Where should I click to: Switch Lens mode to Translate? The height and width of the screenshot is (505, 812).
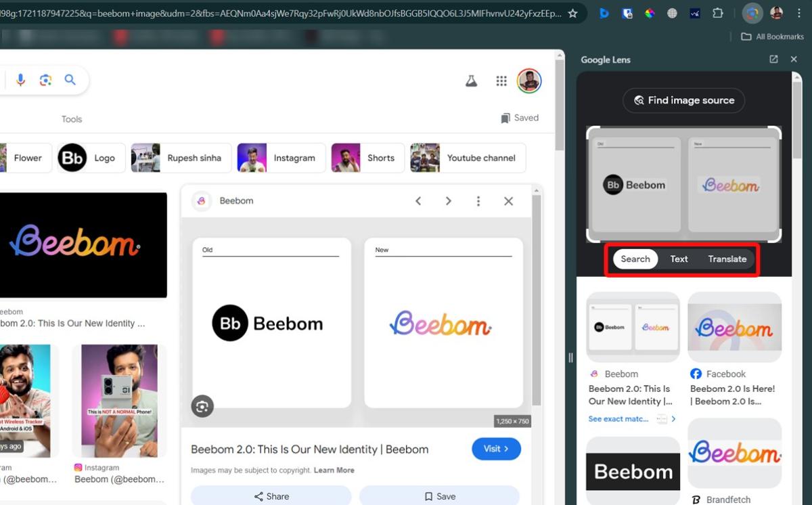(727, 259)
